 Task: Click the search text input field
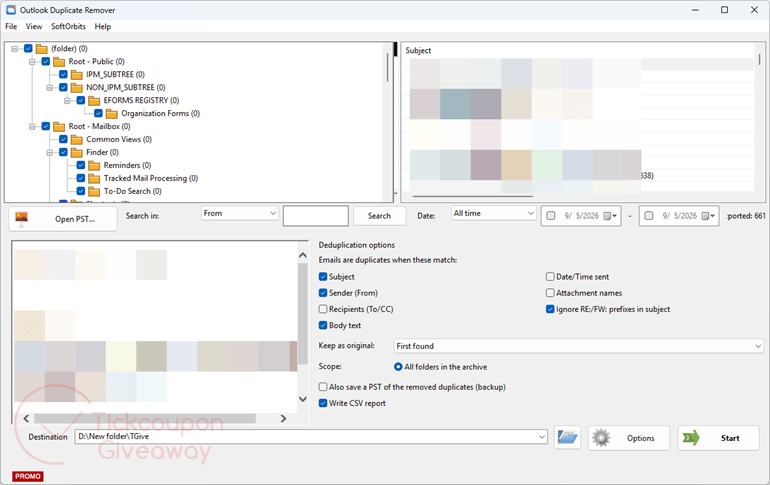316,216
